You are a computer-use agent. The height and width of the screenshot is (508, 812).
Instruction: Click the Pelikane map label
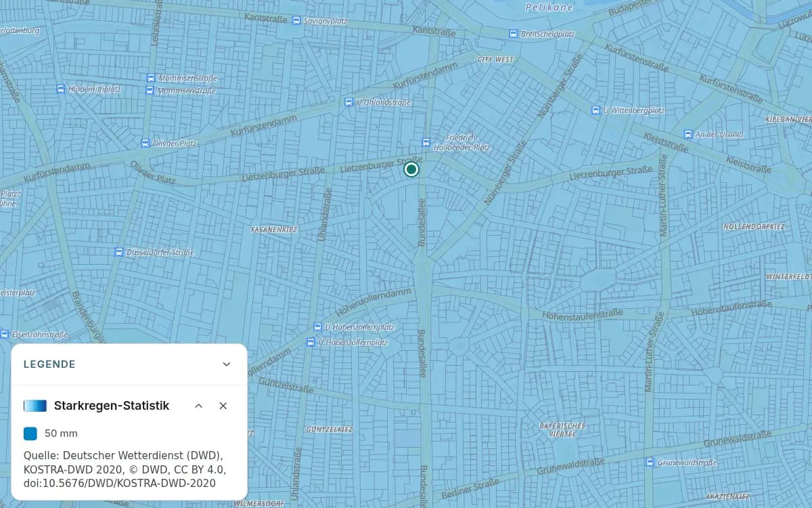pyautogui.click(x=549, y=7)
